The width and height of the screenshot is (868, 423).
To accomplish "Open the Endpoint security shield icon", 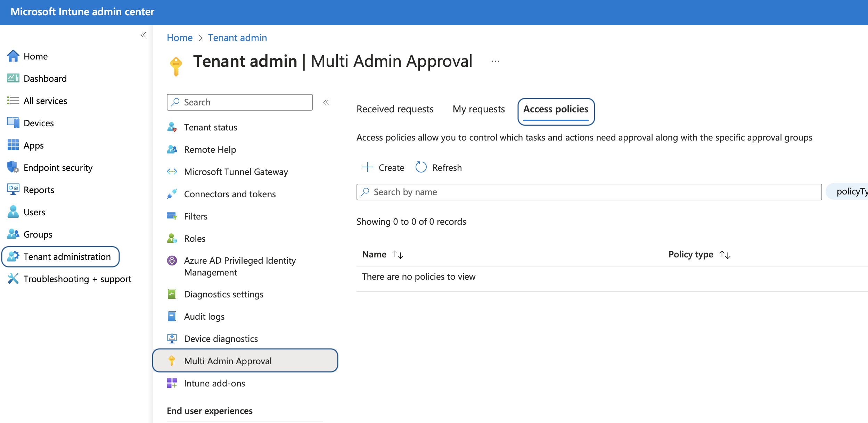I will (13, 167).
